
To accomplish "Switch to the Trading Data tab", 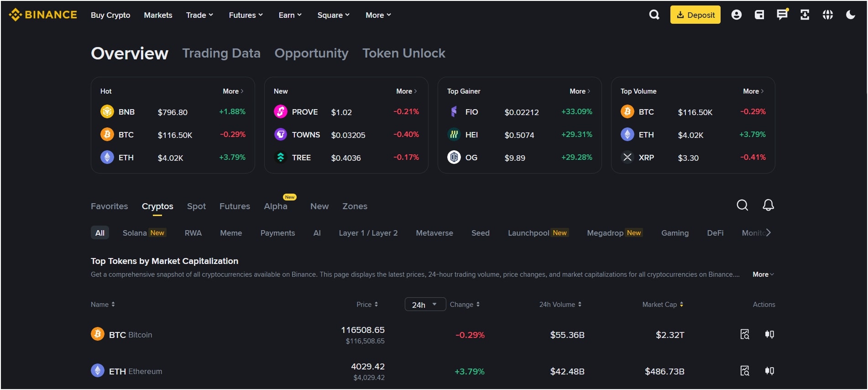I will 221,53.
